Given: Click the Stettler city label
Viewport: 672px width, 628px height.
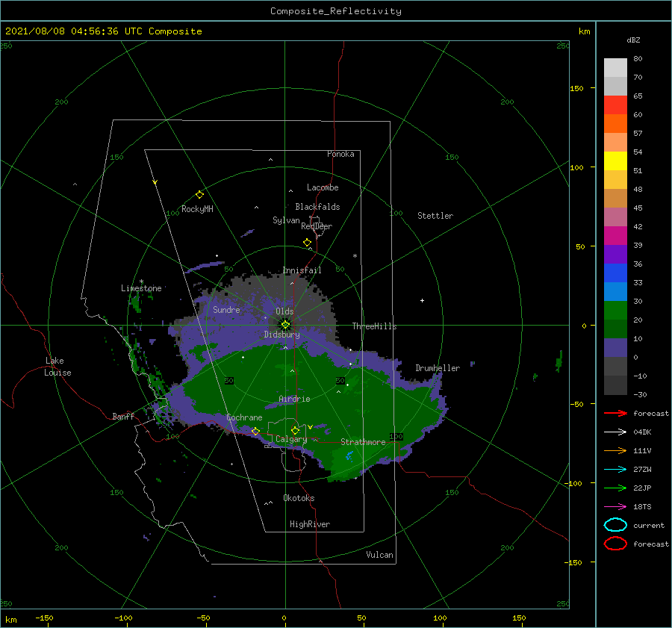Looking at the screenshot, I should tap(435, 216).
